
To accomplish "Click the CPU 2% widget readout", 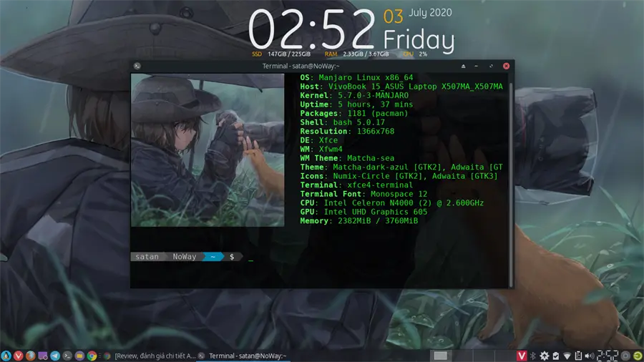I will [x=415, y=54].
